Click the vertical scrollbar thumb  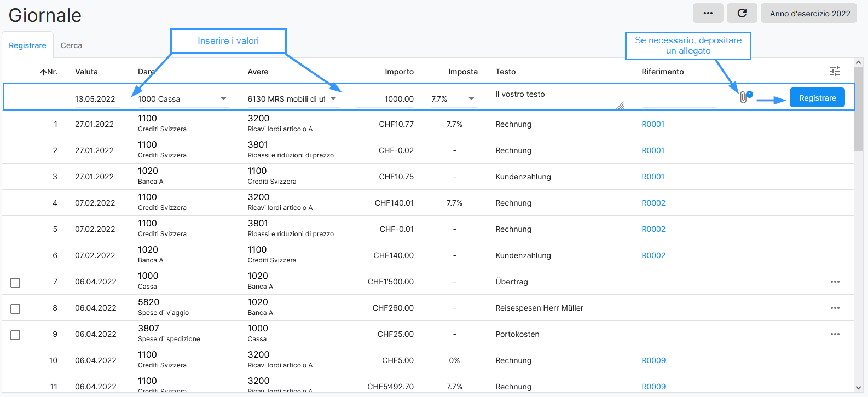[858, 108]
